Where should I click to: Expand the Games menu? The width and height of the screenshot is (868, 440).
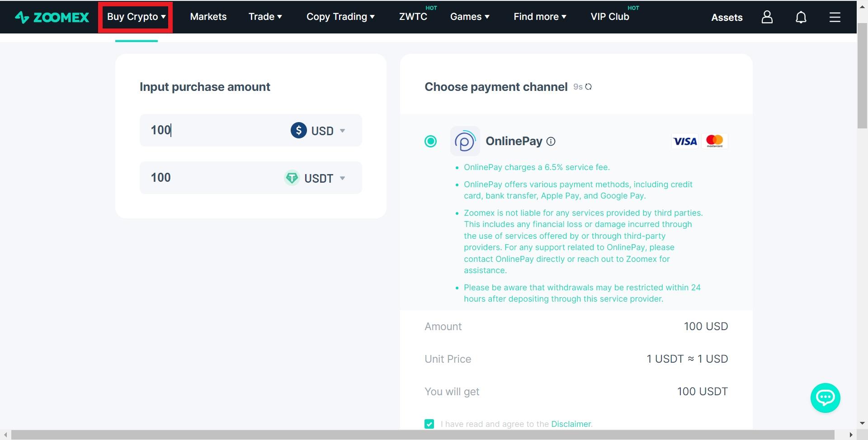[470, 17]
